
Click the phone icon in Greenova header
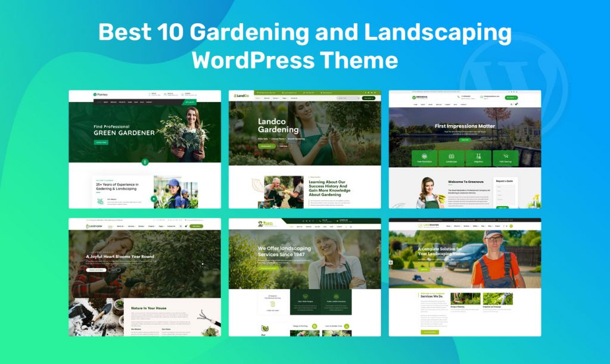(x=459, y=97)
